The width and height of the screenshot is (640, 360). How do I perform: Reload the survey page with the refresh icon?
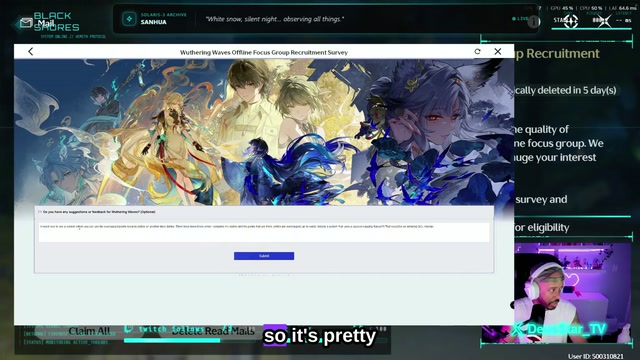[478, 51]
